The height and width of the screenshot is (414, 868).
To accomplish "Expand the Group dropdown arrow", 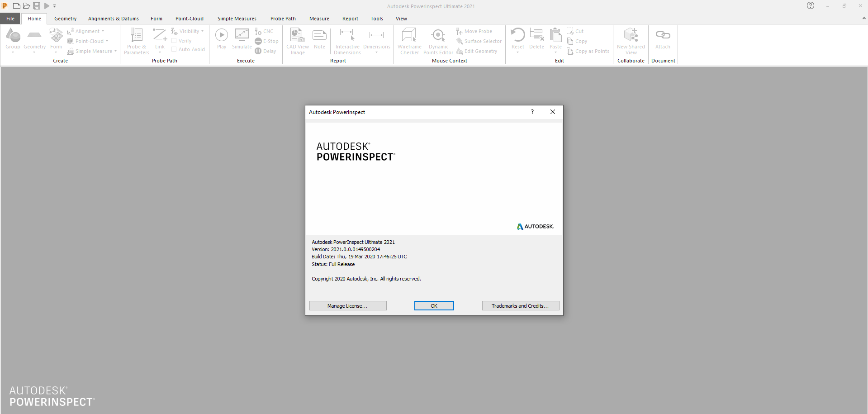I will [x=13, y=52].
